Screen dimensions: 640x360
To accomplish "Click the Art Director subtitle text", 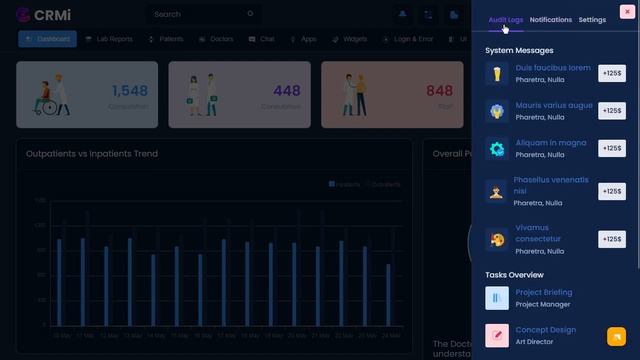I will 534,342.
